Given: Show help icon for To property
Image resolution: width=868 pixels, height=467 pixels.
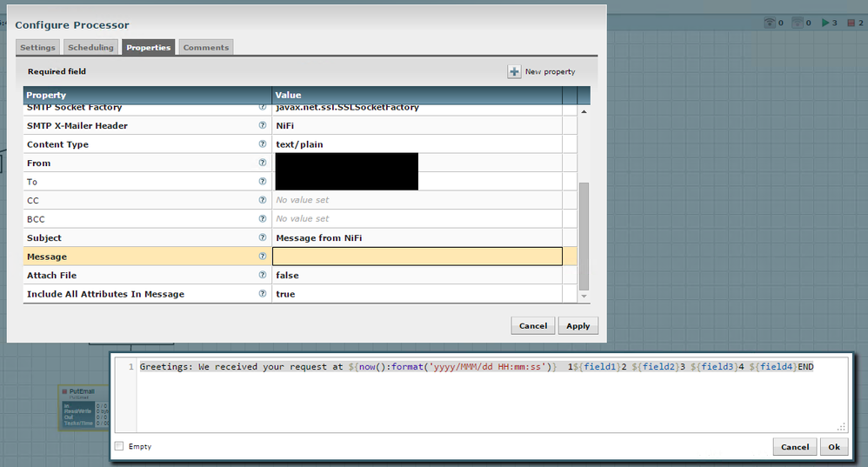Looking at the screenshot, I should [263, 182].
